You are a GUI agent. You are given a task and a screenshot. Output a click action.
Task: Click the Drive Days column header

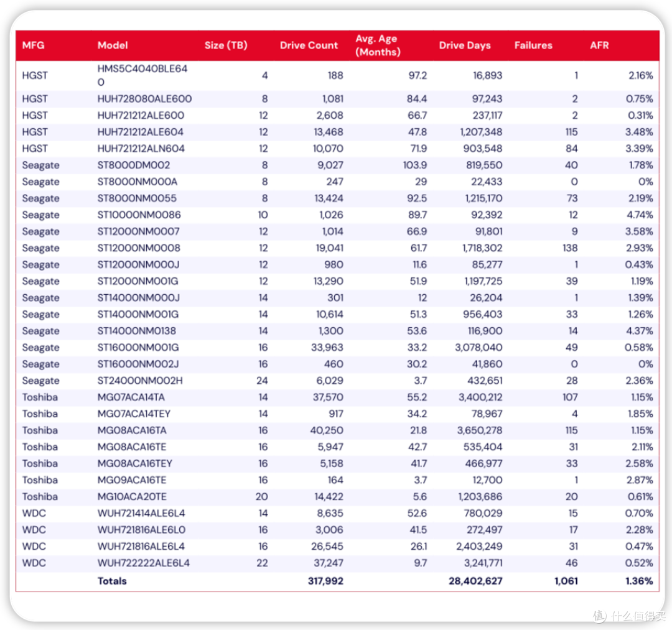(x=465, y=45)
